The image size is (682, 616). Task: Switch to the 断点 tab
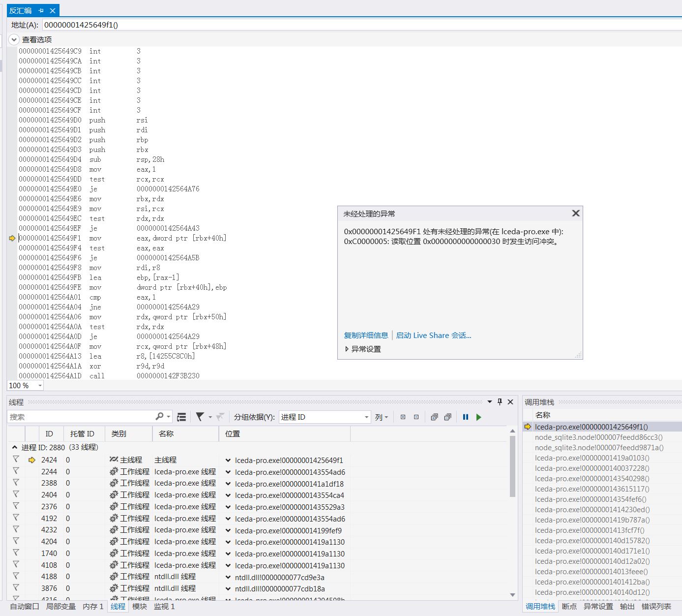coord(569,606)
